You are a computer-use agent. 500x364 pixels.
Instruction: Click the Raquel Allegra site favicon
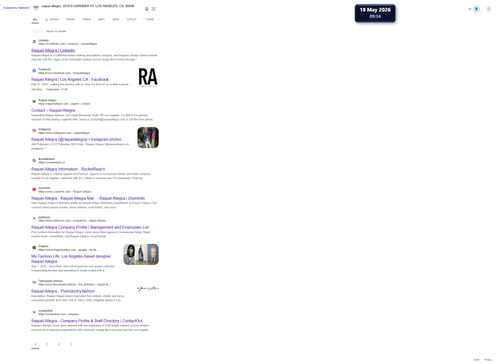pyautogui.click(x=34, y=101)
